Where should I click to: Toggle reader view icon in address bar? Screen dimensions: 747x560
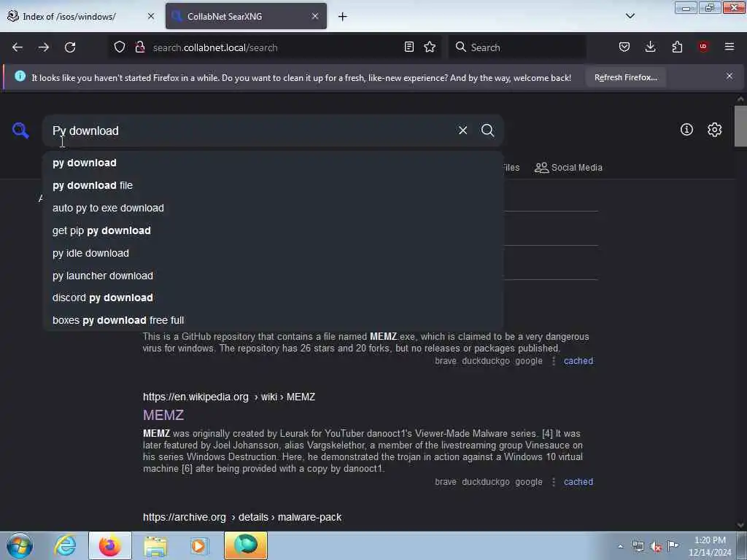[409, 47]
